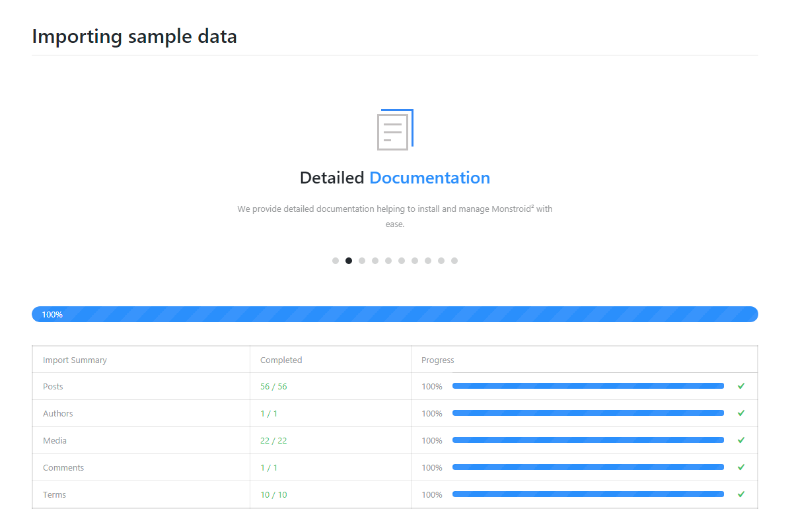Click the green checkmark in Media row
Screen dimensions: 790x532
click(x=741, y=440)
